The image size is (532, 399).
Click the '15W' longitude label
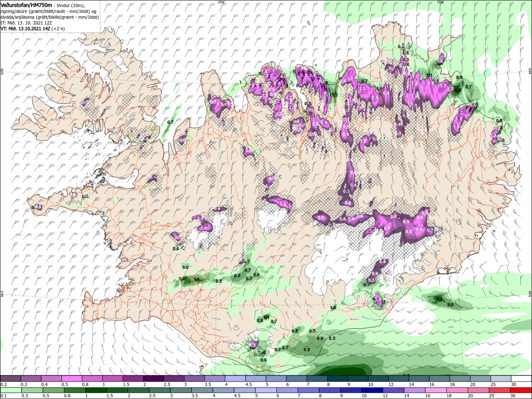(x=440, y=2)
